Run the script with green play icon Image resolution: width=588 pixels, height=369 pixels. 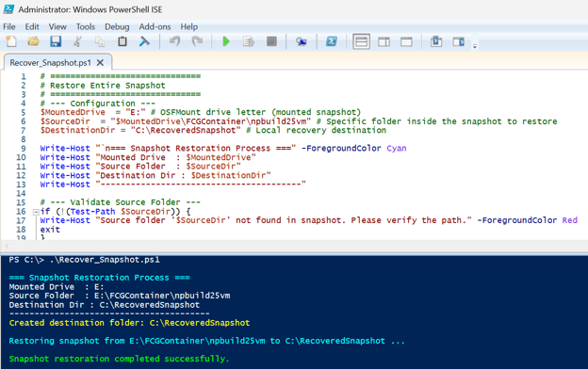[226, 41]
